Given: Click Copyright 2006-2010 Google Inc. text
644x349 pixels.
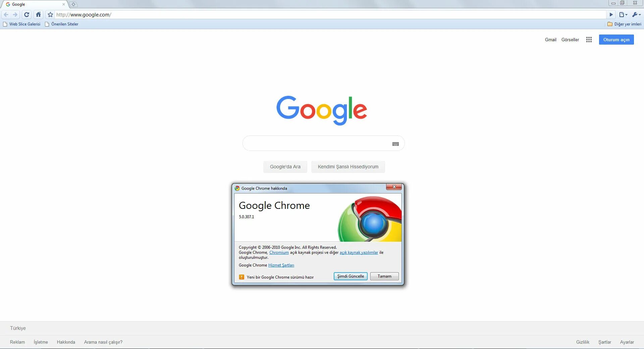Looking at the screenshot, I should [287, 247].
